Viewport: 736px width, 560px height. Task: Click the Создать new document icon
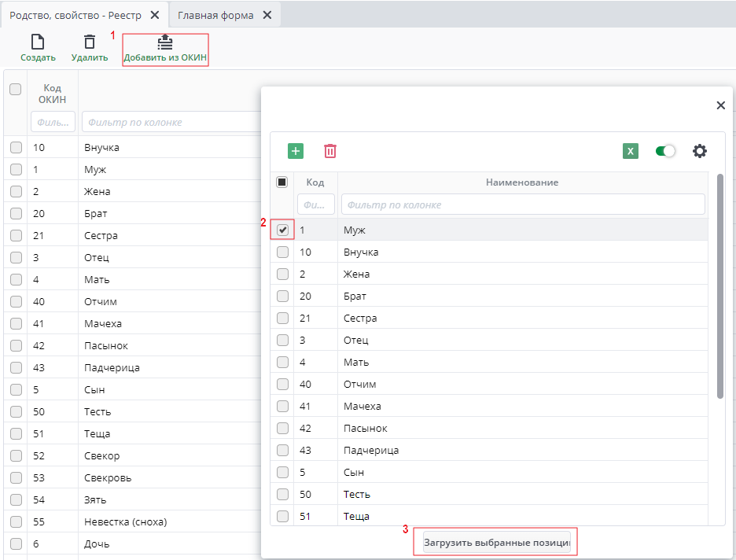click(37, 42)
